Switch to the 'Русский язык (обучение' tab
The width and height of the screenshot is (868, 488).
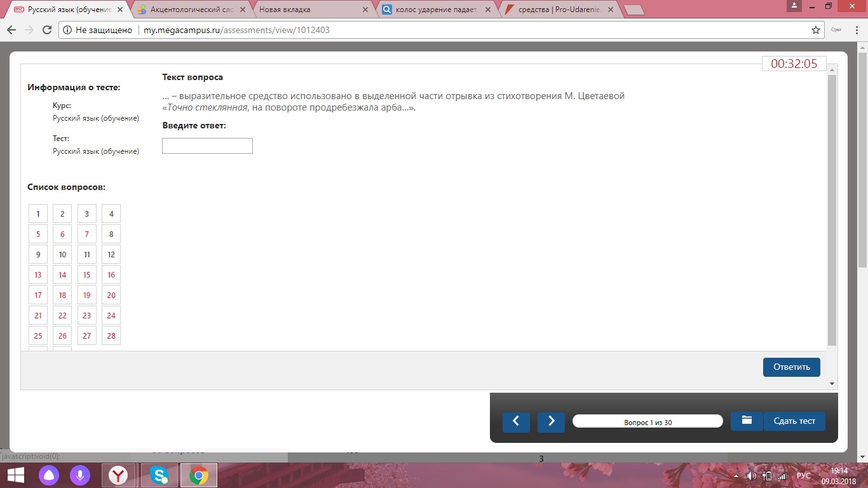click(70, 10)
